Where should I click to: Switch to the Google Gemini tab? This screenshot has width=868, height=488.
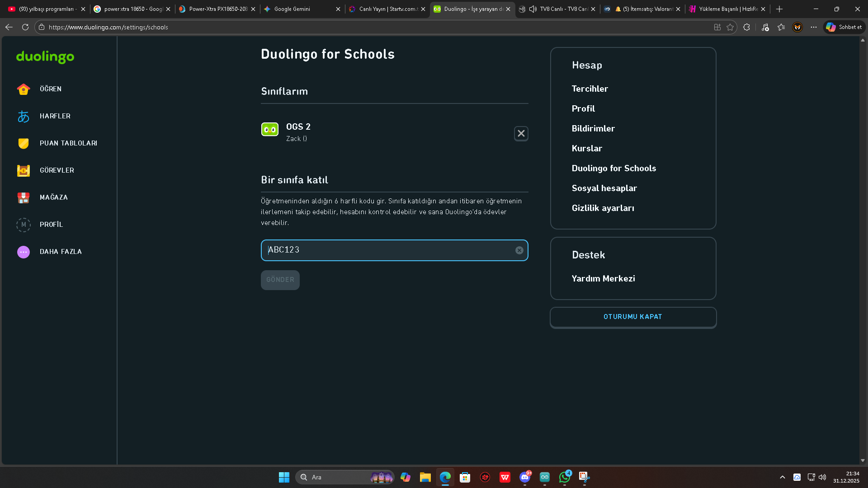tap(301, 9)
